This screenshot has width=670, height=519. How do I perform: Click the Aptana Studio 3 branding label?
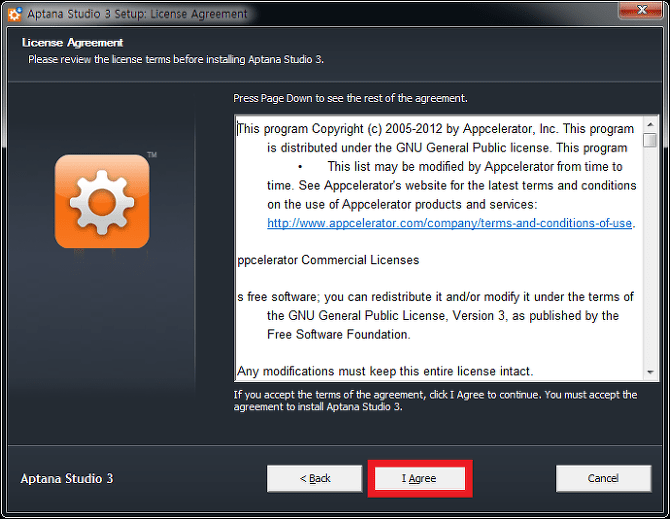[x=67, y=478]
